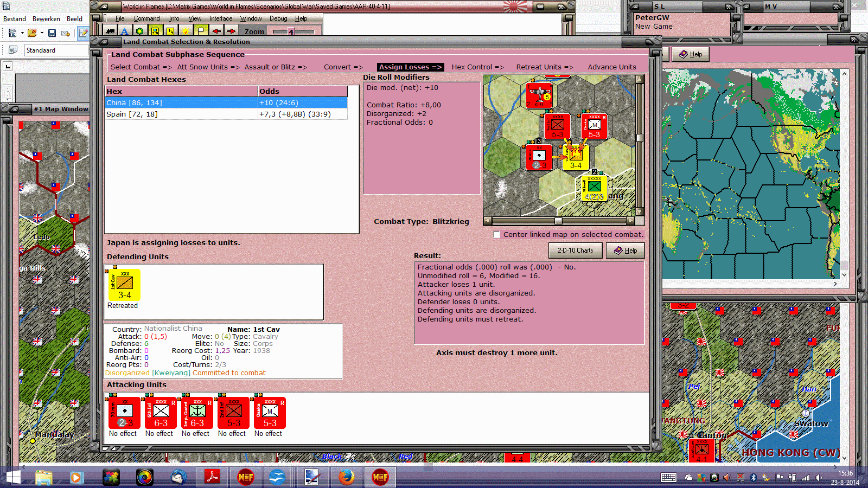
Task: Open the 2-D-10 Charts button
Action: (x=575, y=250)
